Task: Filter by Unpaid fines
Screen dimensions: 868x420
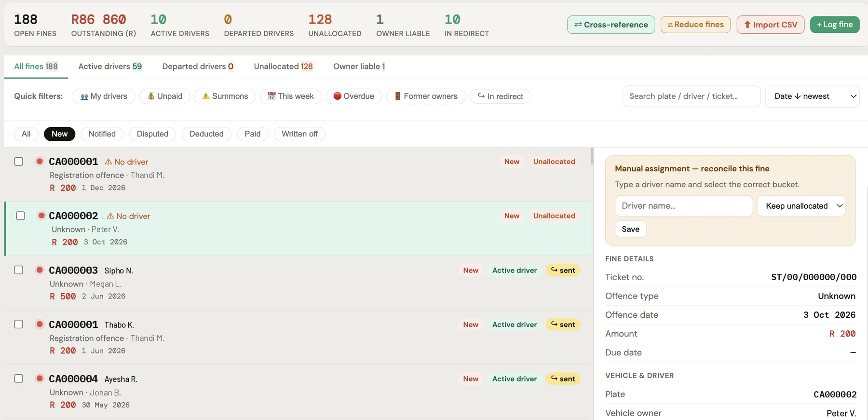Action: point(164,96)
